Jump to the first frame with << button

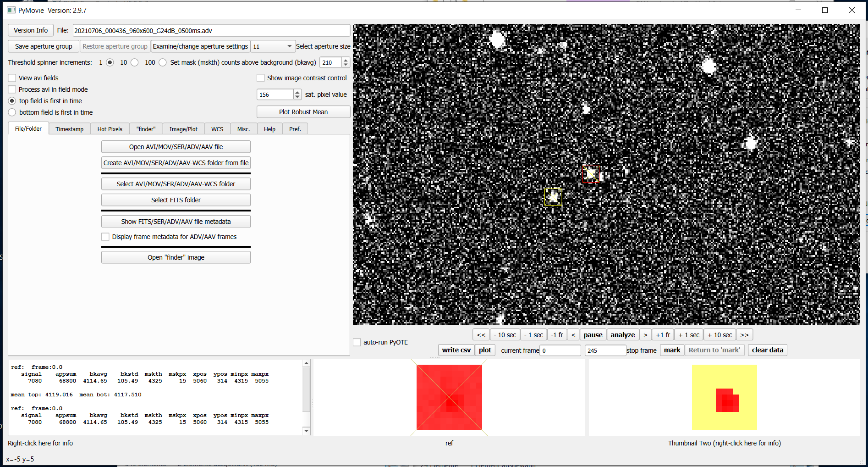point(481,335)
